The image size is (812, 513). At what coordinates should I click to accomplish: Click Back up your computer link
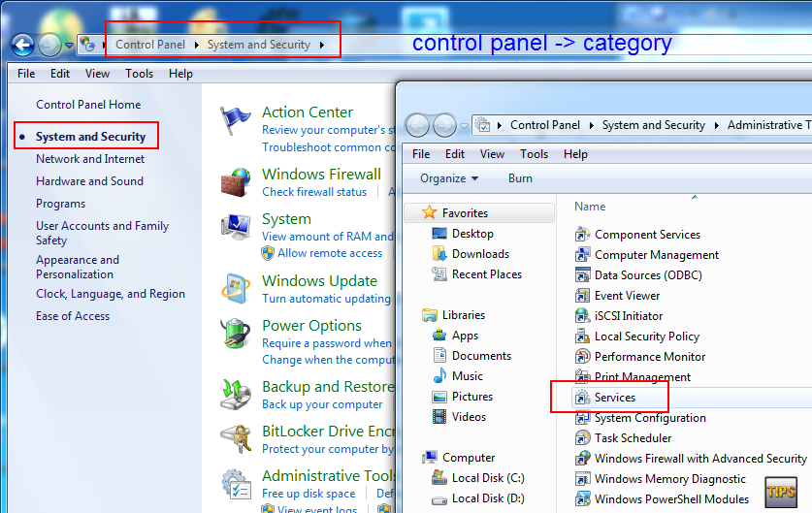322,404
